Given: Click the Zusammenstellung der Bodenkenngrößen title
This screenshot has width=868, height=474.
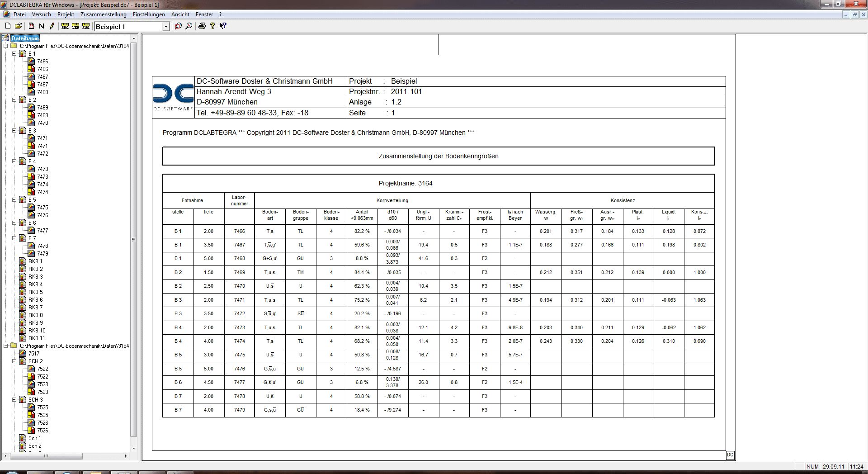Looking at the screenshot, I should (x=439, y=156).
